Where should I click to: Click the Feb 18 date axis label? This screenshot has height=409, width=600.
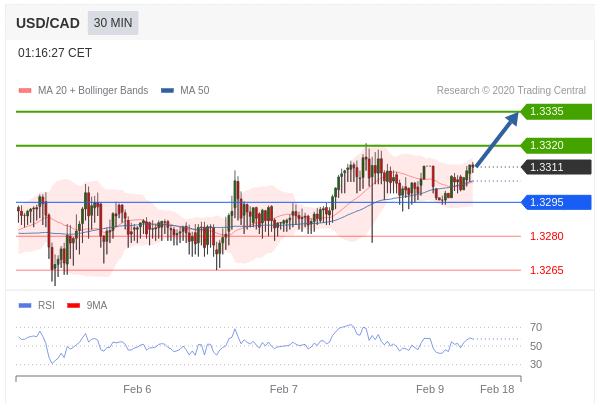497,389
